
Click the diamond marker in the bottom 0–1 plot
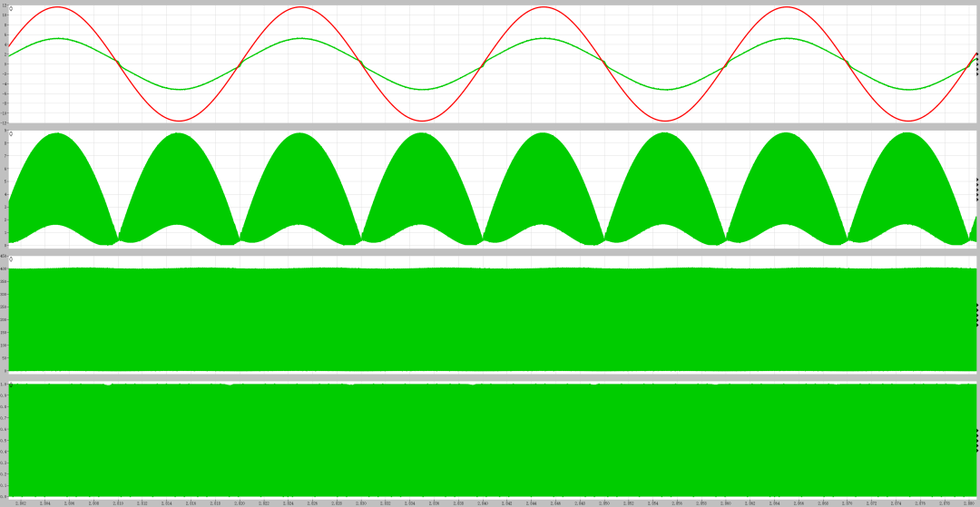tap(11, 385)
